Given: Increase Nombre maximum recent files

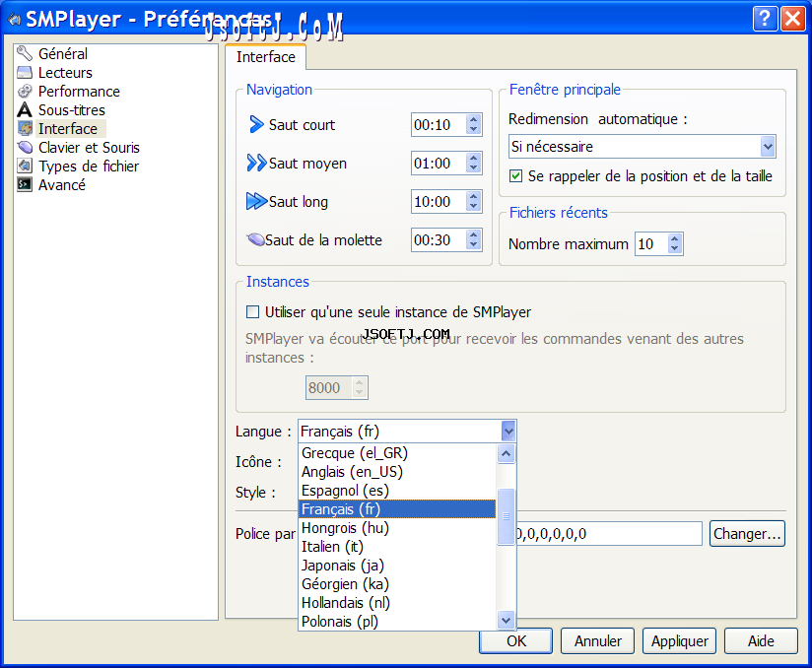Looking at the screenshot, I should pos(674,238).
